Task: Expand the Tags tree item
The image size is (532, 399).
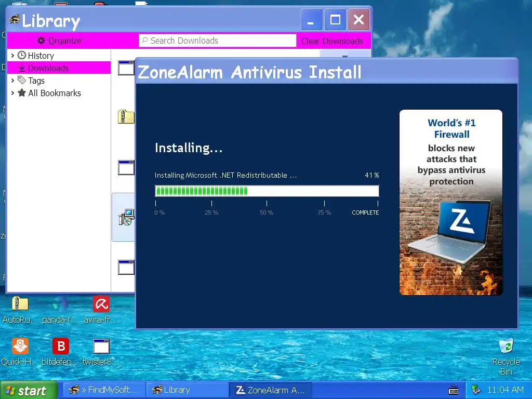Action: pos(12,81)
